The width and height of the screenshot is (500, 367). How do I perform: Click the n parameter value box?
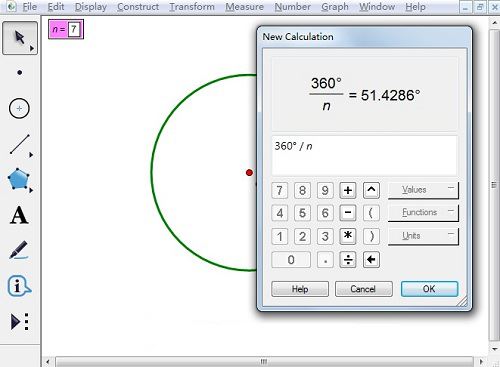74,29
